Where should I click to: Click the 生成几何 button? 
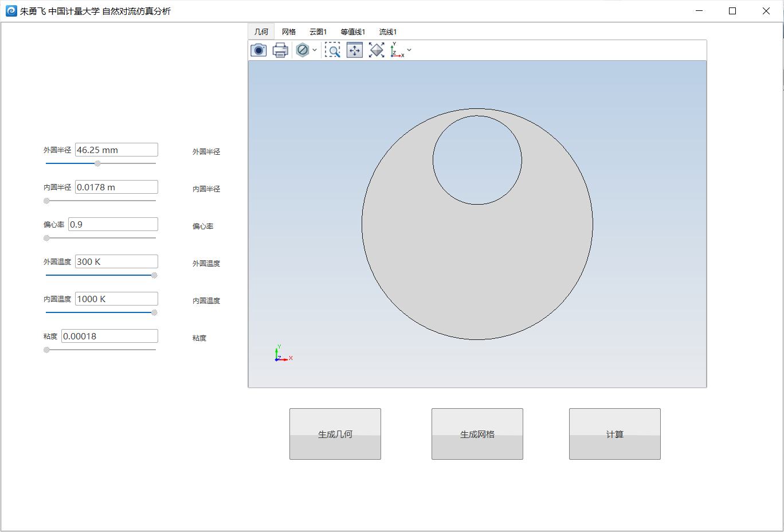[x=335, y=434]
